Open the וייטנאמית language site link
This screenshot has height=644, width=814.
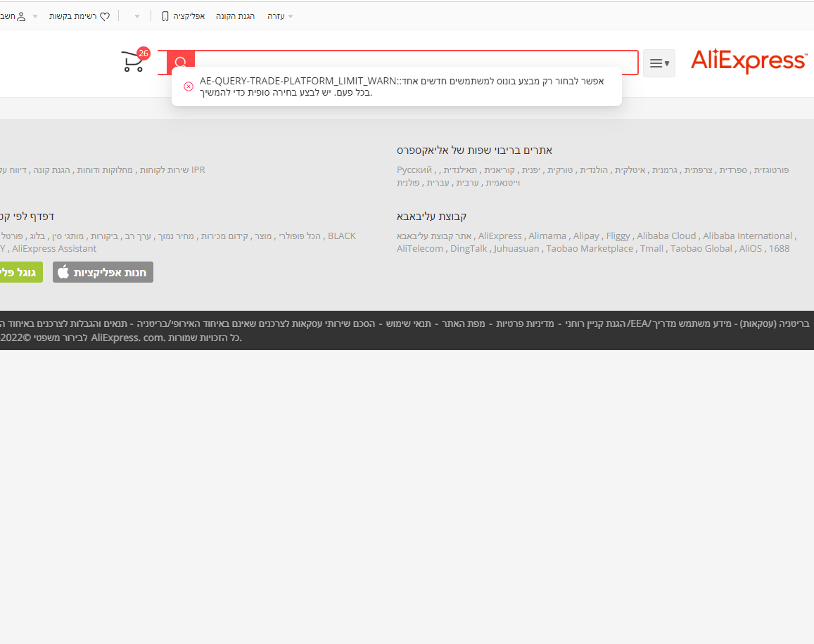click(502, 183)
